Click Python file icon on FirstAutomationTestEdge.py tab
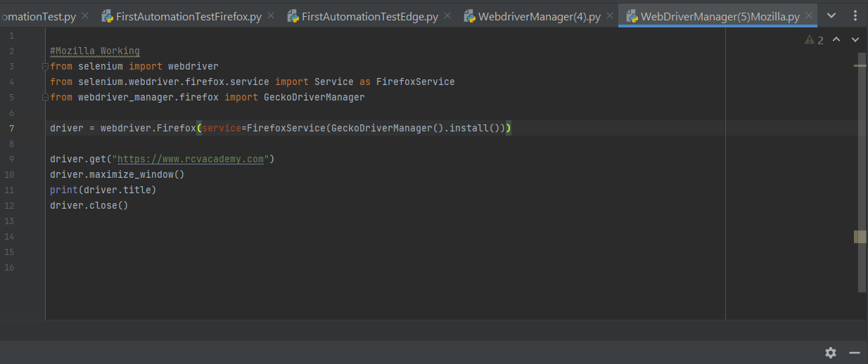 pyautogui.click(x=293, y=16)
